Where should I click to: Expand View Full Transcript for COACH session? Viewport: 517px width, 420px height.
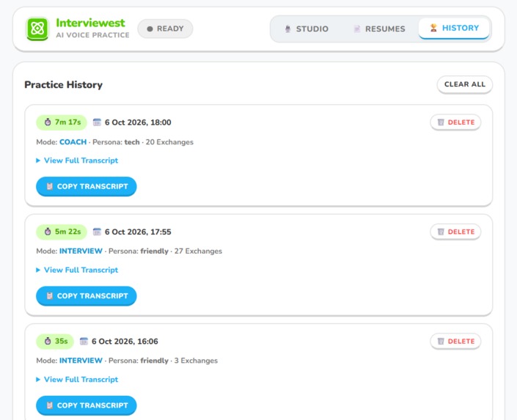[x=77, y=161]
